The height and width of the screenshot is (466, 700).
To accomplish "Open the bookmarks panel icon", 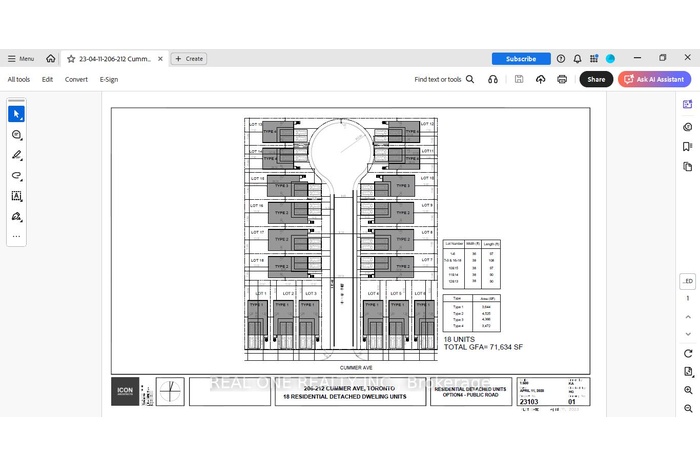I will [688, 146].
